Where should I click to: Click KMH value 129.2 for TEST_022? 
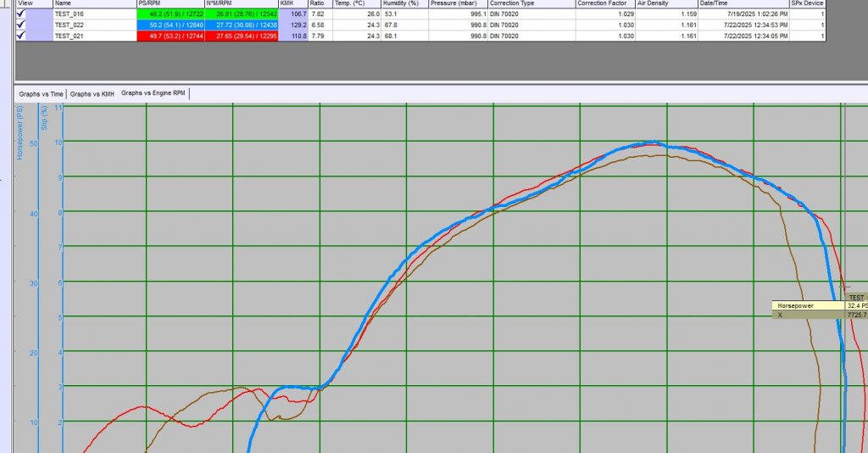(x=298, y=25)
